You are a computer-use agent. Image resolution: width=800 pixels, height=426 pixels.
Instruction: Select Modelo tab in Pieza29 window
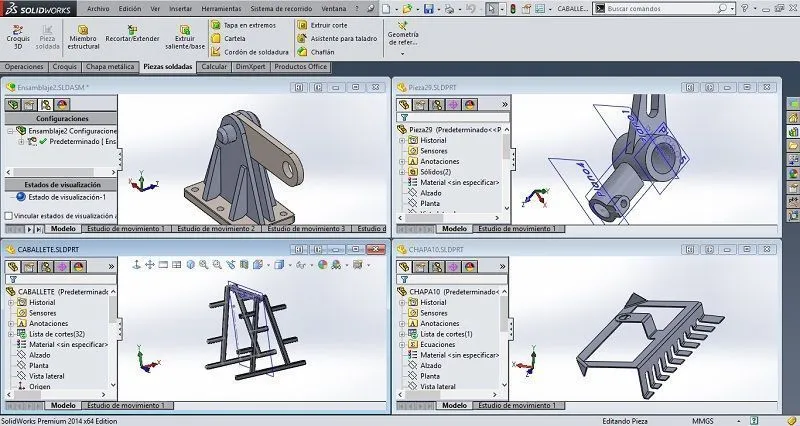tap(454, 229)
